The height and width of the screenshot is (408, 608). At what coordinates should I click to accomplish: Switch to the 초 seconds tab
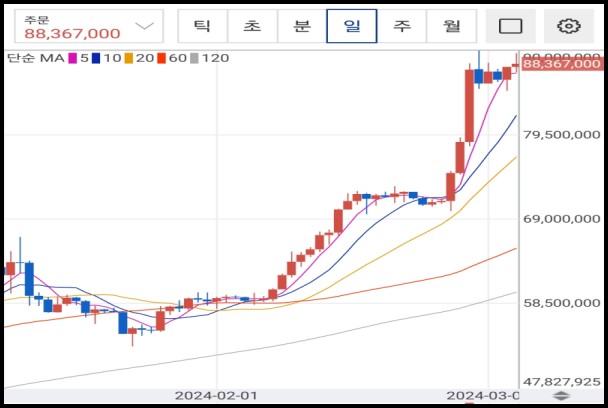click(252, 26)
